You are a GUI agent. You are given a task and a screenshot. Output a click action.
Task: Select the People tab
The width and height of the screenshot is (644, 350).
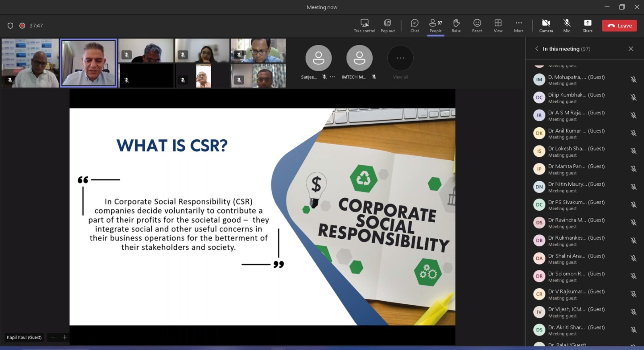pos(436,25)
